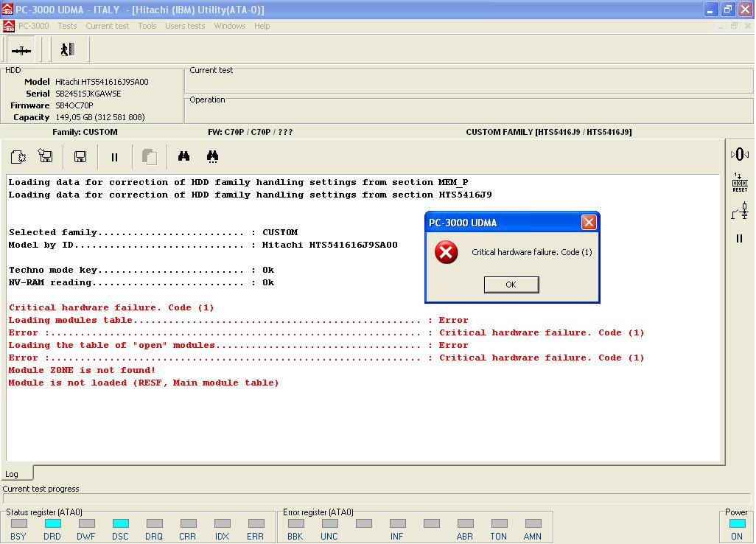The width and height of the screenshot is (756, 544).
Task: Open the Windows menu
Action: pos(229,26)
